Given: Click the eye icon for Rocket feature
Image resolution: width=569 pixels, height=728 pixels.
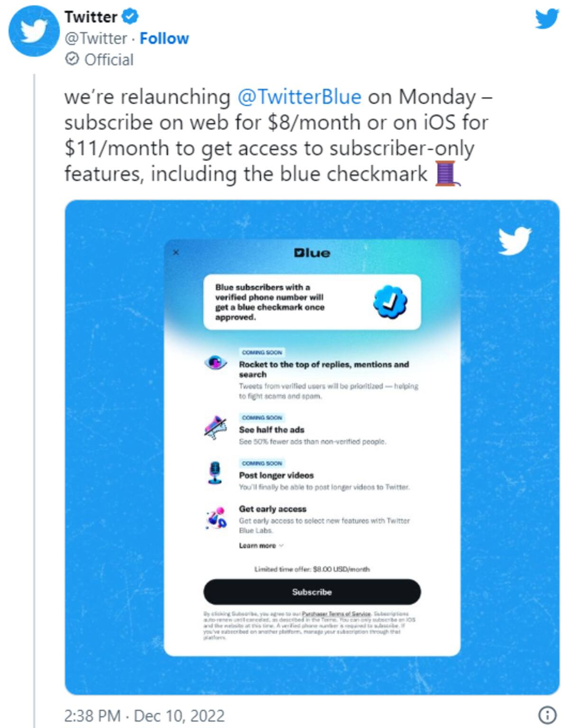Looking at the screenshot, I should point(215,363).
